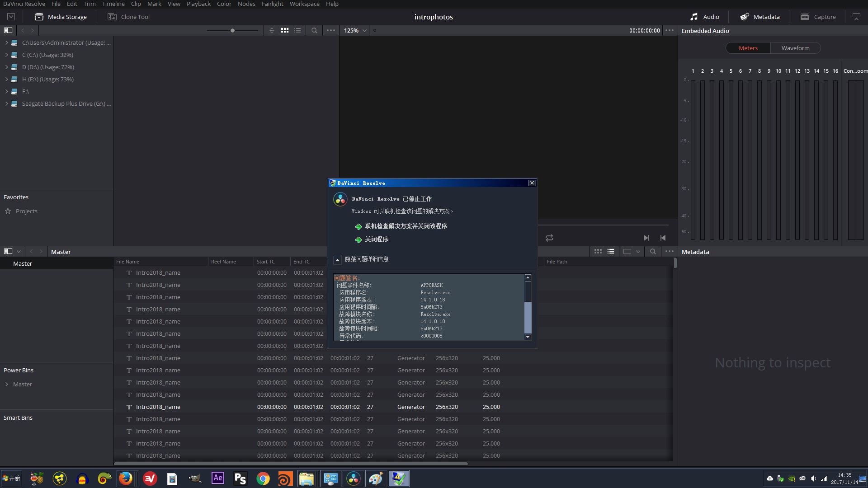Open Firefox from the taskbar
Screen dimensions: 868x488
point(126,478)
